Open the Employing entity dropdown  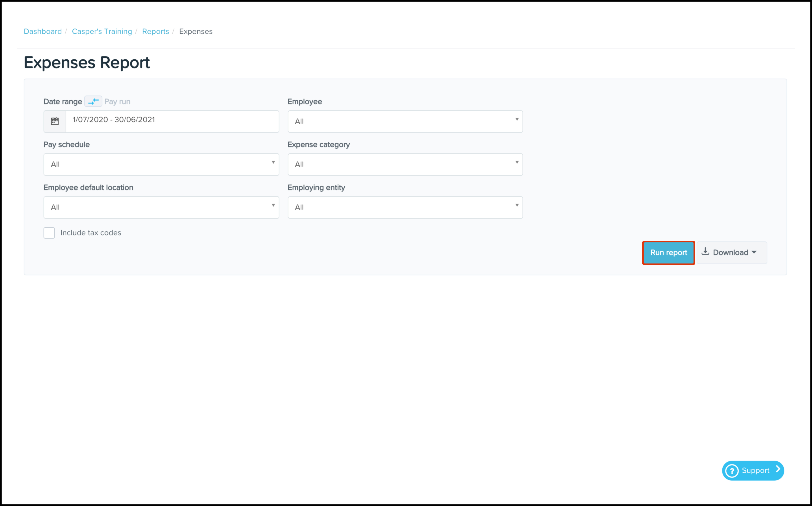pos(405,207)
